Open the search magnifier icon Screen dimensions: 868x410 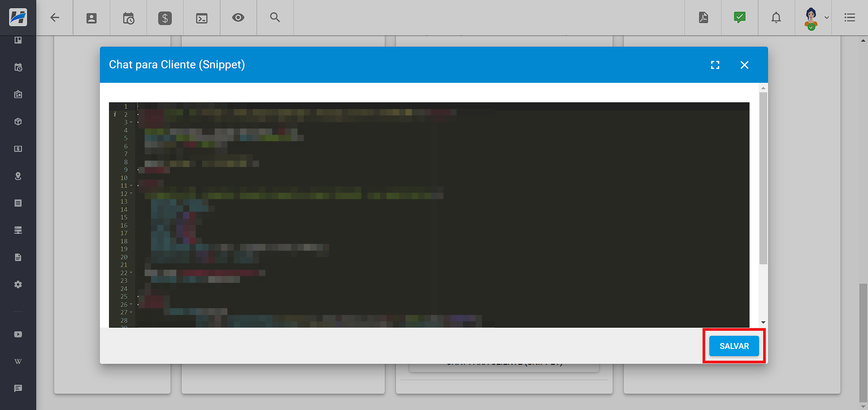pos(275,17)
